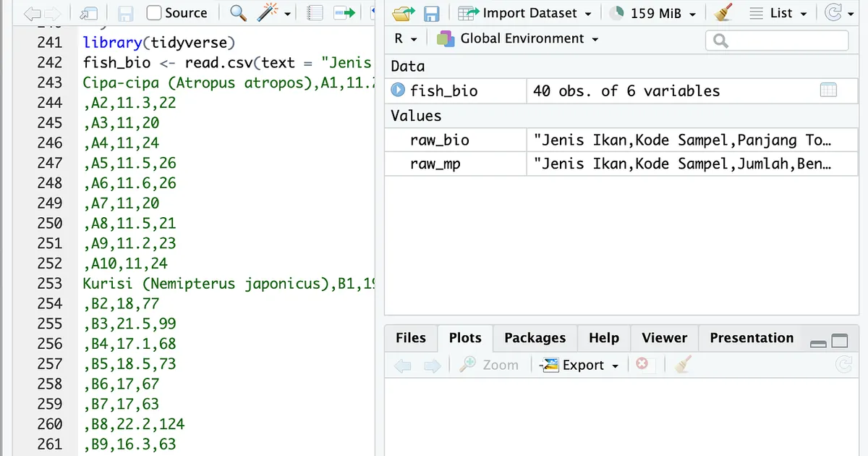Remove the current plot red X
This screenshot has width=868, height=456.
point(642,364)
